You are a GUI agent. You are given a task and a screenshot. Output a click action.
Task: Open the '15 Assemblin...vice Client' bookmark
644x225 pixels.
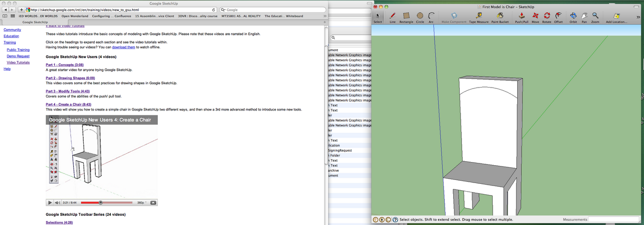coord(155,16)
